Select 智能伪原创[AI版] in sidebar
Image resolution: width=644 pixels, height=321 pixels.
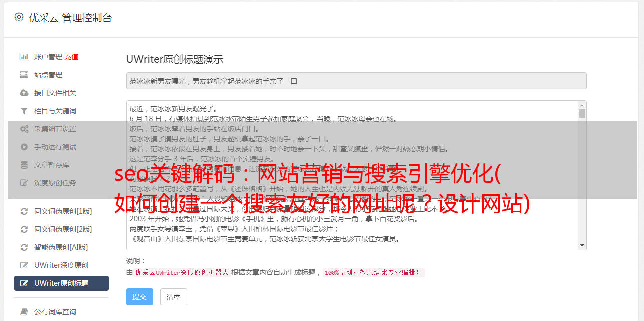(61, 247)
